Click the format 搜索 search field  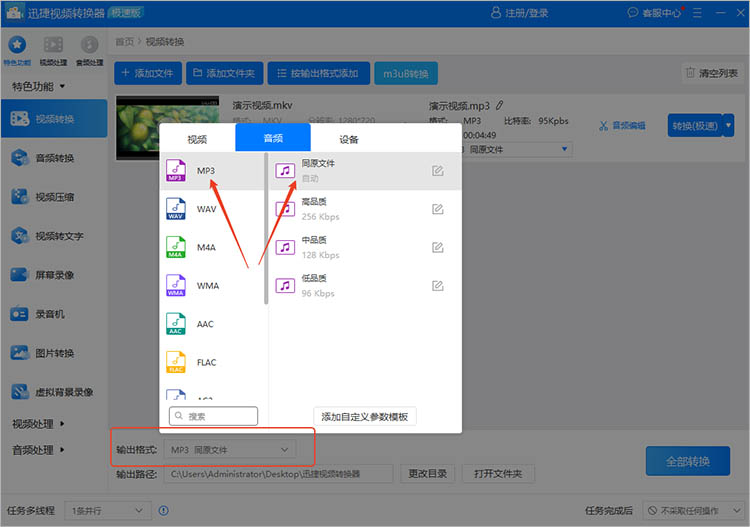(213, 416)
